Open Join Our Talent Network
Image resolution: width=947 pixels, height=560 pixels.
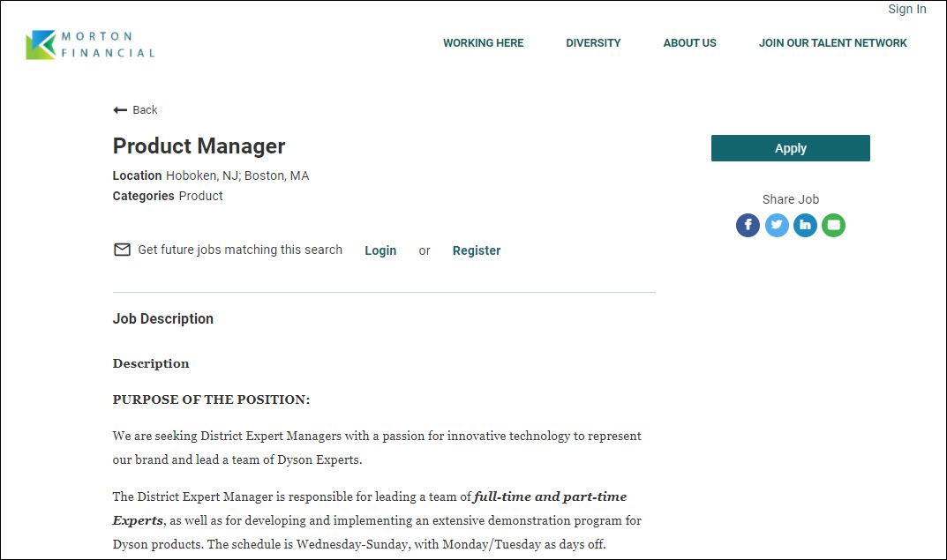click(832, 43)
